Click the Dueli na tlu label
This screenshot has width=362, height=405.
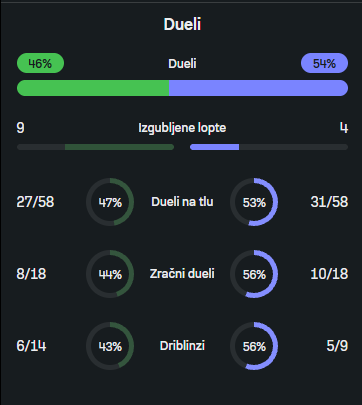coord(182,202)
